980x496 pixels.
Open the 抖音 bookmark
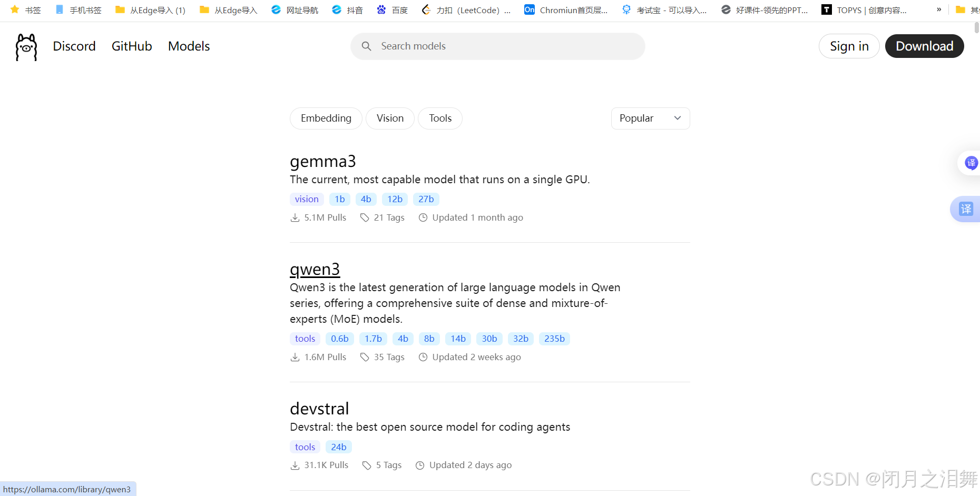pyautogui.click(x=347, y=10)
